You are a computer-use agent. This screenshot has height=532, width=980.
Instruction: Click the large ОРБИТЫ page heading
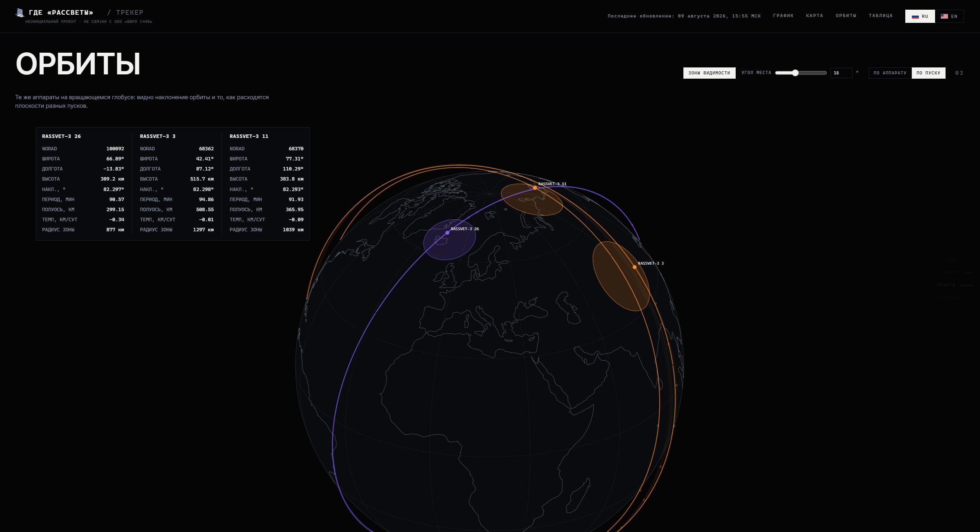[78, 64]
